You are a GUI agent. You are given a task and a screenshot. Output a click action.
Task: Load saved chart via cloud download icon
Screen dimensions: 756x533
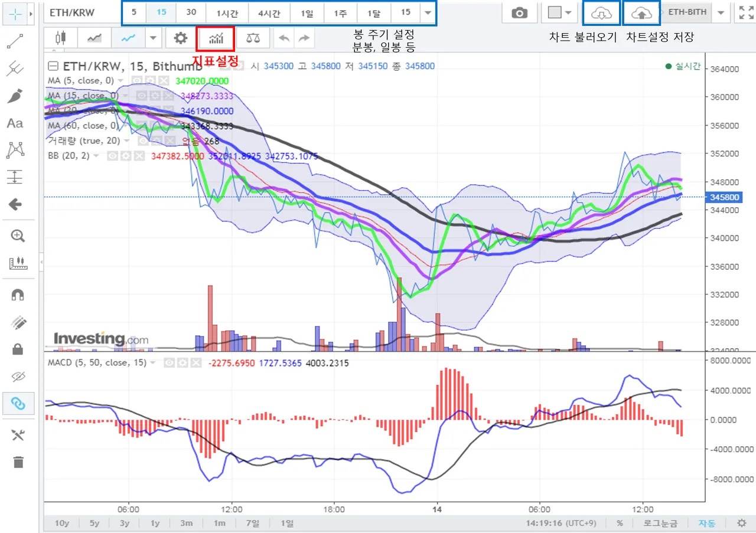pos(601,13)
